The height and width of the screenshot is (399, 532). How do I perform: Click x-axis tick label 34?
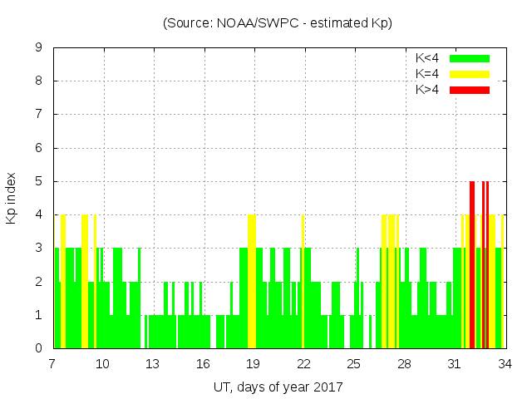point(505,363)
